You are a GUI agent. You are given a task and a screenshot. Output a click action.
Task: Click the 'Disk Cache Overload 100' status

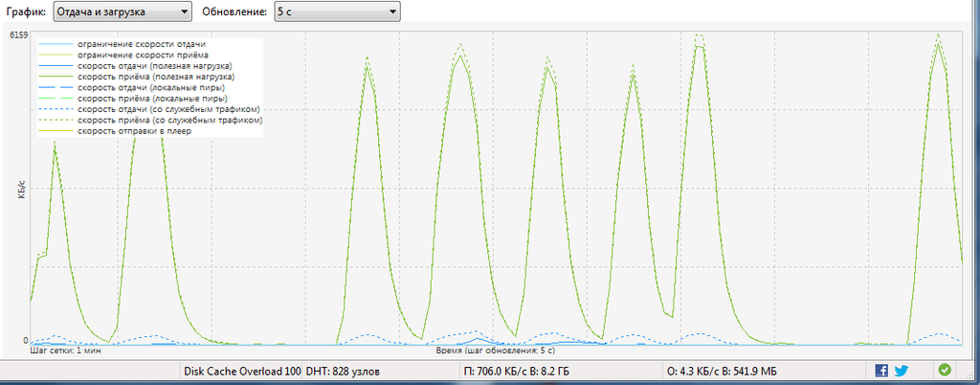click(241, 370)
